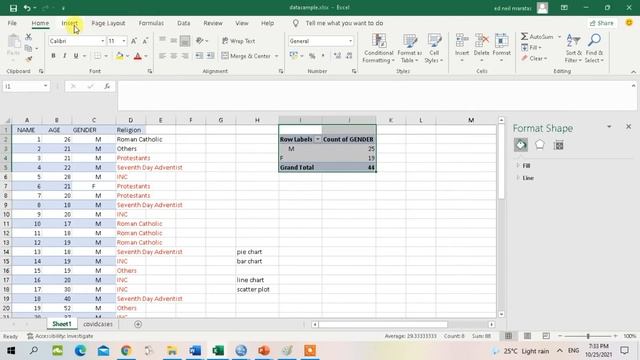Open the Calibri font name dropdown
This screenshot has width=640, height=360.
(102, 41)
